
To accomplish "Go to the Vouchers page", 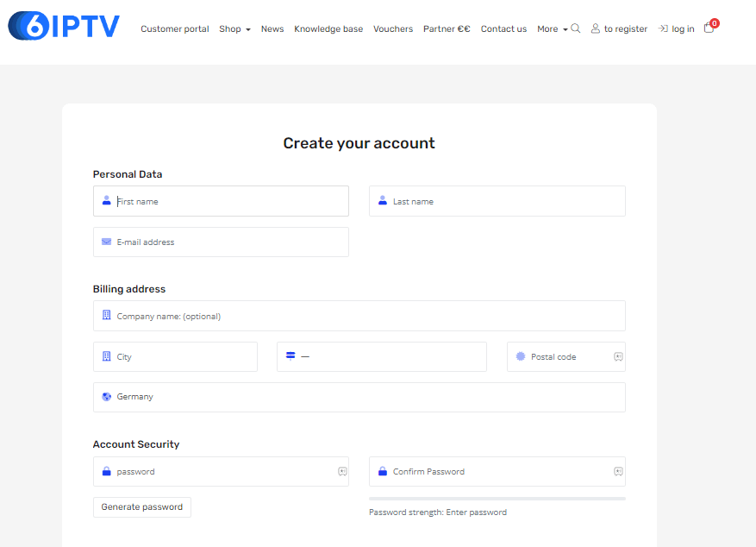I will click(x=393, y=29).
